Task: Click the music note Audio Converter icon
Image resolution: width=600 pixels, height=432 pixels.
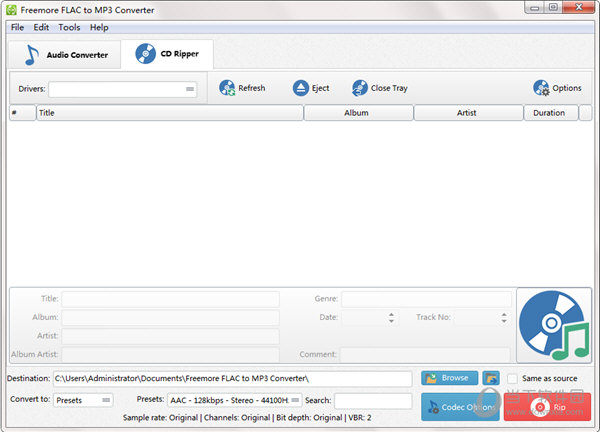Action: point(32,55)
